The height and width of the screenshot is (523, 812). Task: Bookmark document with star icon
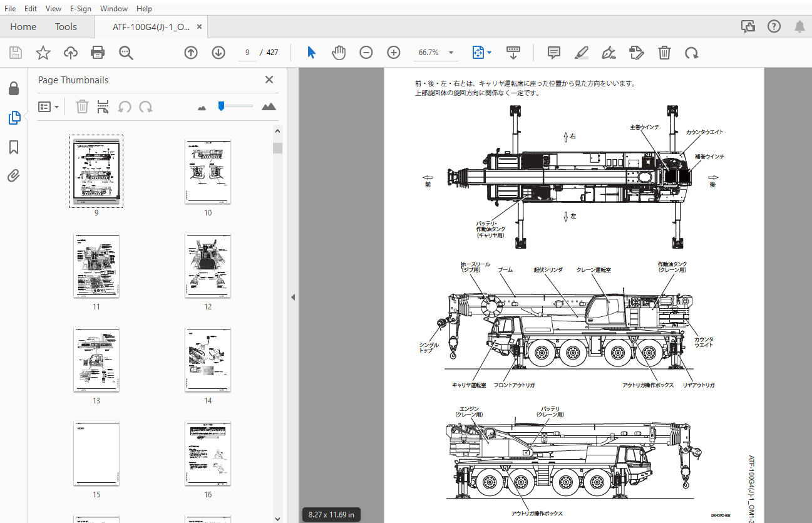pyautogui.click(x=43, y=53)
